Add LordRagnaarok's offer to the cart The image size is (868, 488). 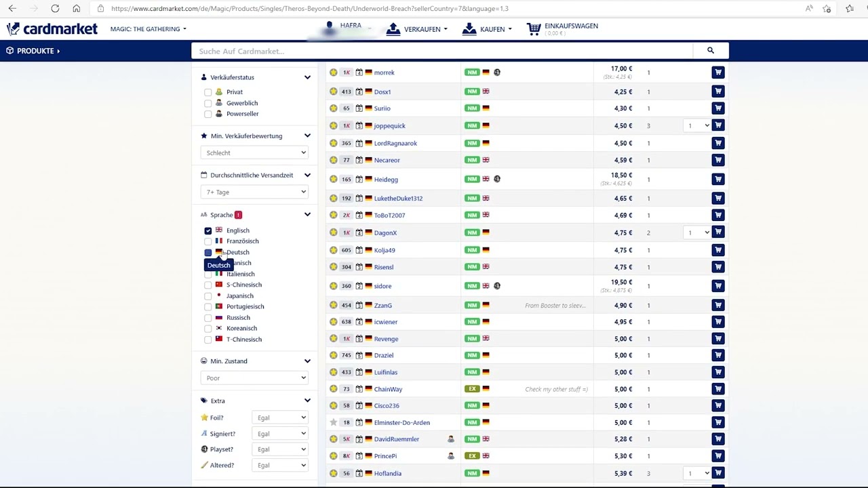pyautogui.click(x=718, y=143)
